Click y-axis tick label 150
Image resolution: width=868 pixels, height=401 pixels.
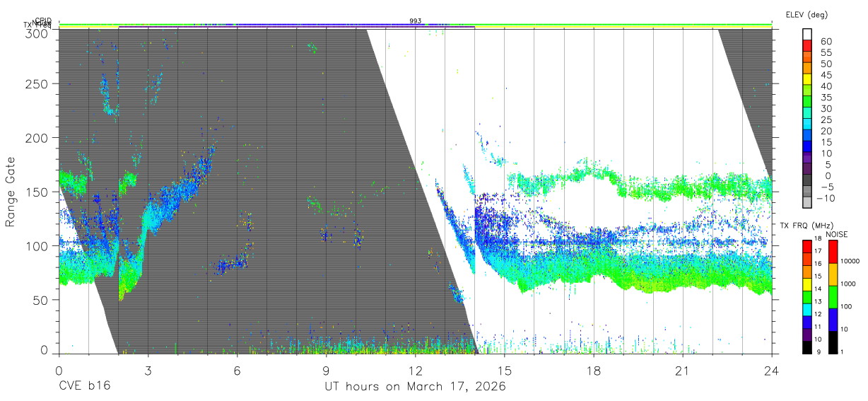37,192
